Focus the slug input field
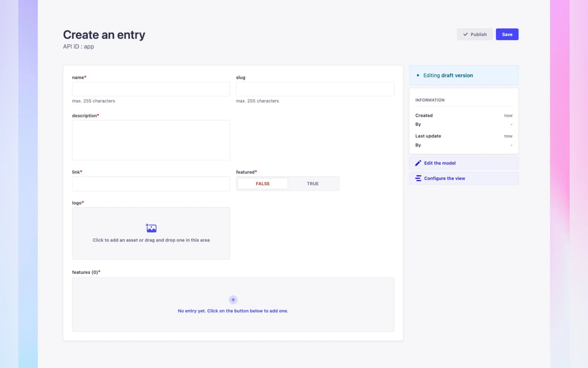This screenshot has height=368, width=588. pyautogui.click(x=315, y=89)
